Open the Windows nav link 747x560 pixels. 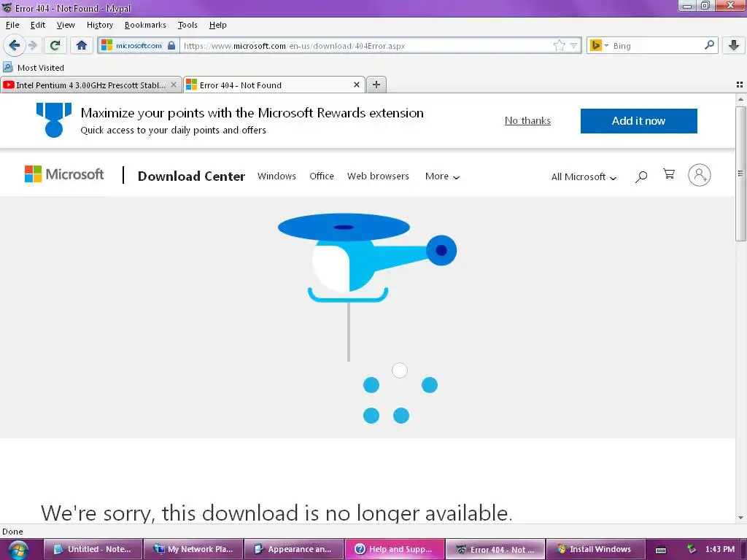click(x=276, y=176)
